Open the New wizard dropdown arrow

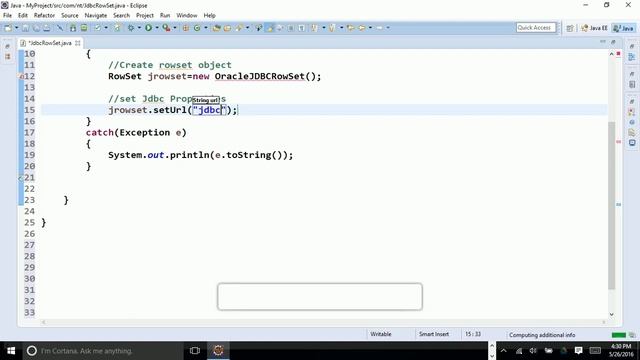tap(17, 28)
